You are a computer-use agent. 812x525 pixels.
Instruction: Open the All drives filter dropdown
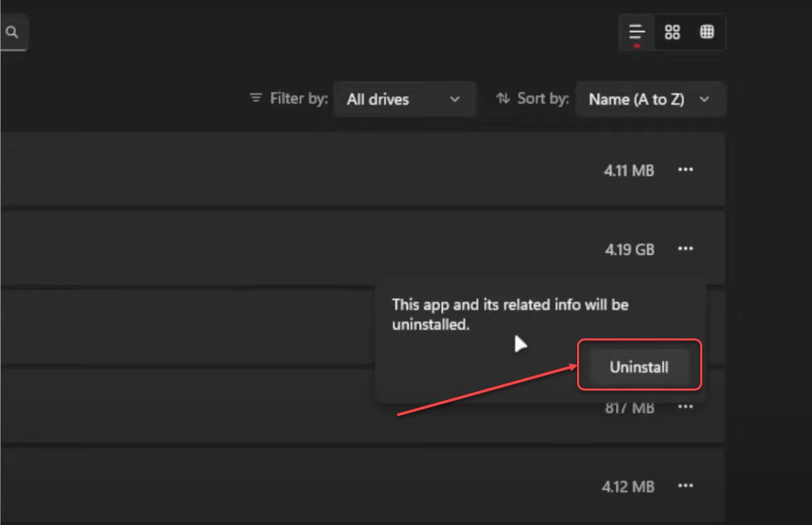(405, 99)
